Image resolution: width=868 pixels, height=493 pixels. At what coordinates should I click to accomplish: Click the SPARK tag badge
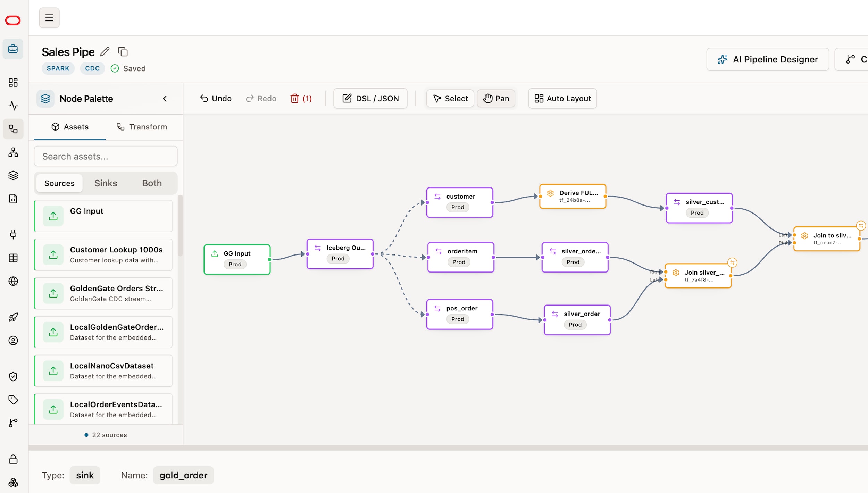(x=58, y=68)
